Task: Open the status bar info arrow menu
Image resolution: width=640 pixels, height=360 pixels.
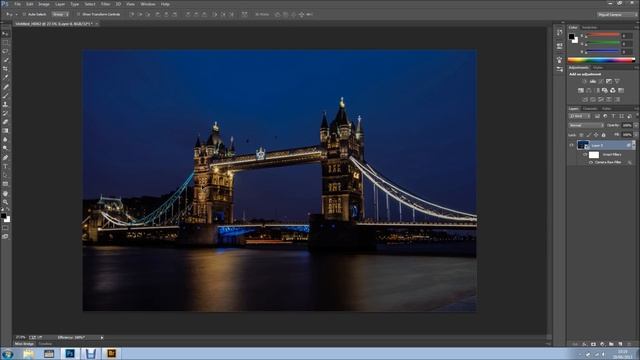Action: [102, 338]
